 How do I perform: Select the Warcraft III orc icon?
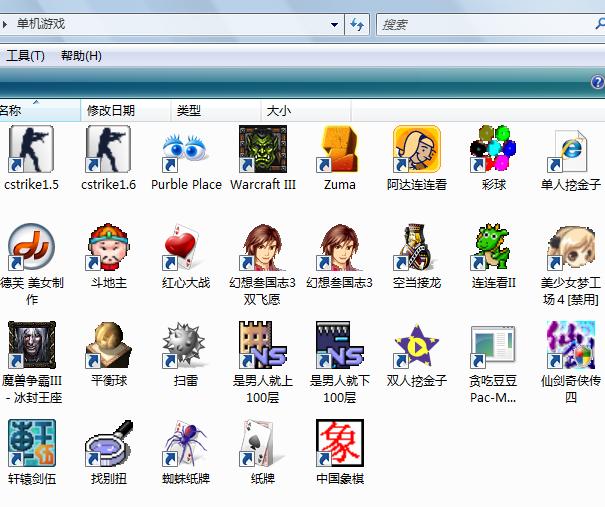(x=263, y=149)
